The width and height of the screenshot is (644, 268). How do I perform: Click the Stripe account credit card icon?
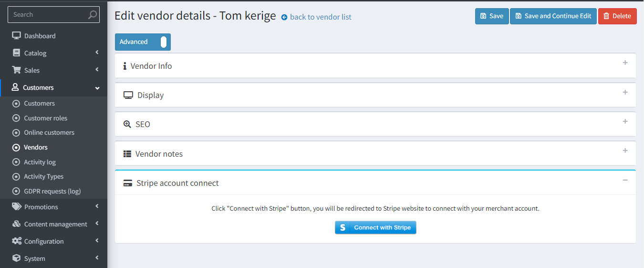click(128, 183)
